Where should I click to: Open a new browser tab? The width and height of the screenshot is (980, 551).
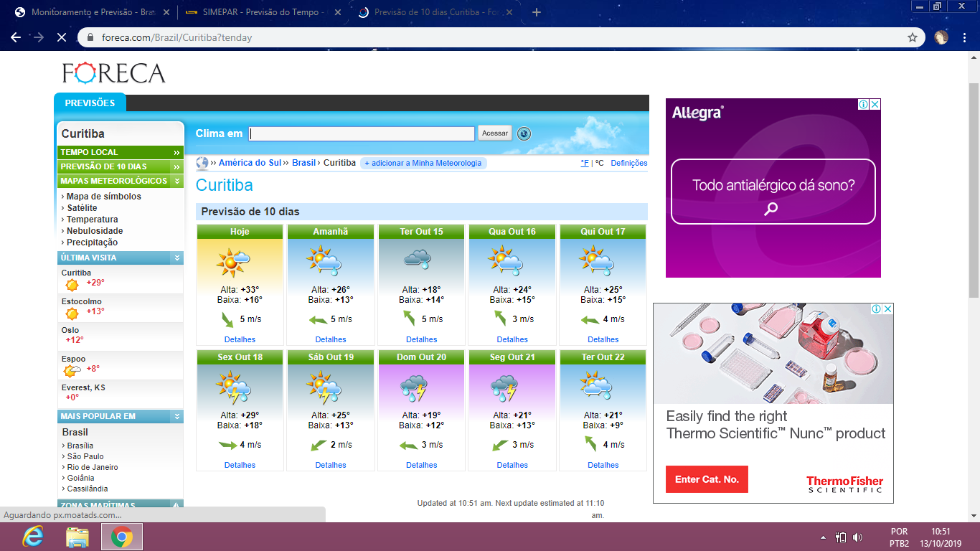pos(537,12)
